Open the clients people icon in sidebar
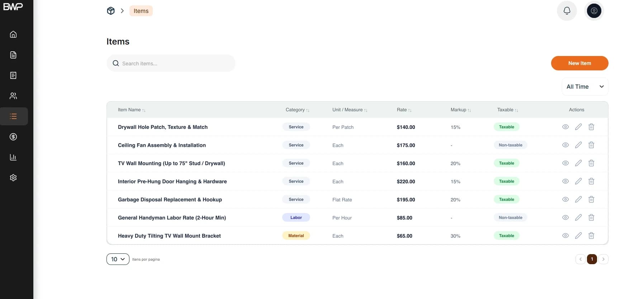Image resolution: width=644 pixels, height=299 pixels. coord(13,96)
